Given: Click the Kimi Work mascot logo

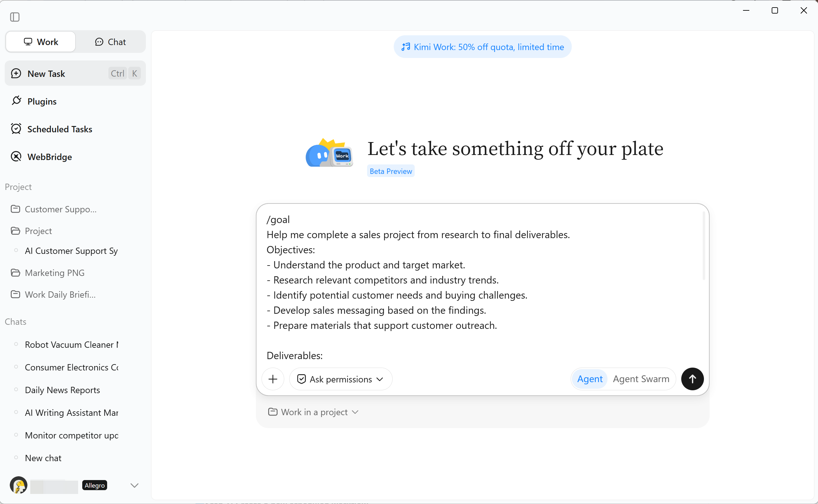Looking at the screenshot, I should coord(329,153).
